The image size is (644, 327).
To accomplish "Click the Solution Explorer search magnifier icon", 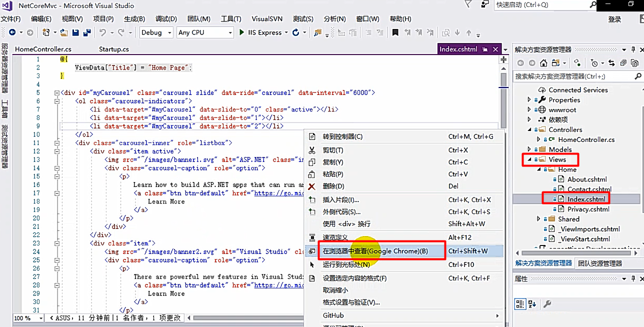I will (637, 76).
